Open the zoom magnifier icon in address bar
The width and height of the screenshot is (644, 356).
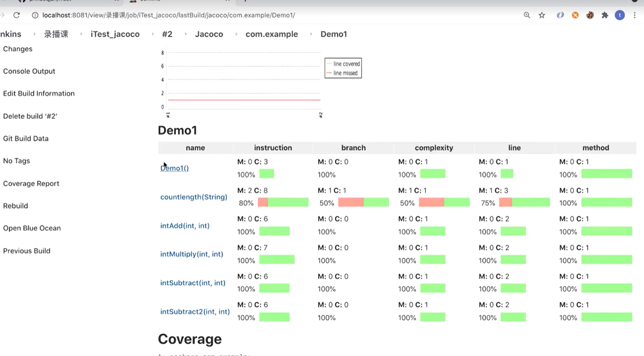tap(527, 15)
